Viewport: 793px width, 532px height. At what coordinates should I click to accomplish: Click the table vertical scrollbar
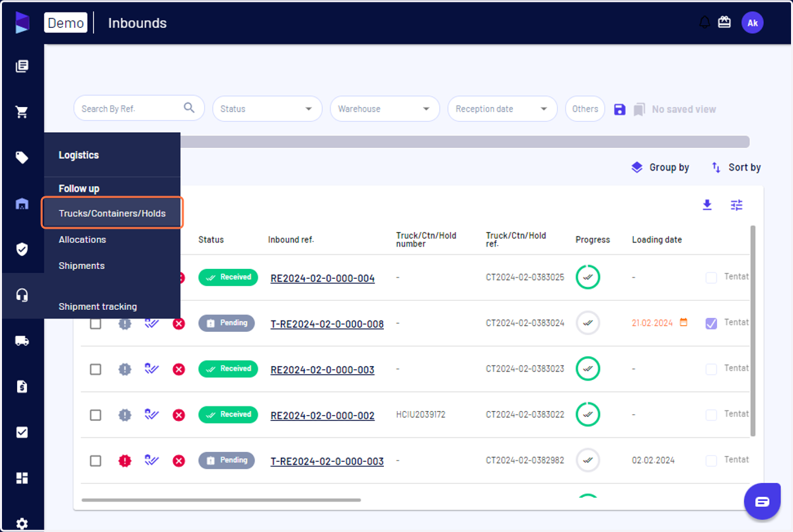753,331
